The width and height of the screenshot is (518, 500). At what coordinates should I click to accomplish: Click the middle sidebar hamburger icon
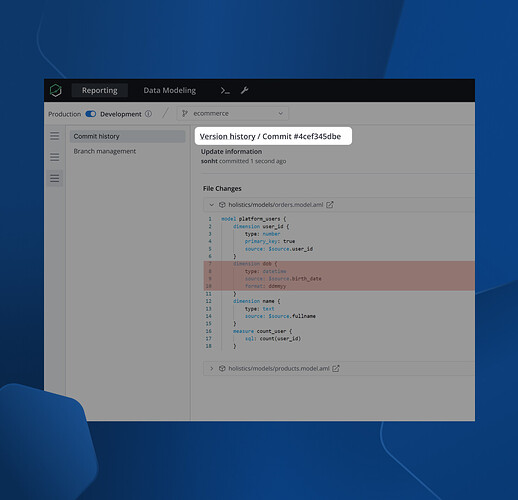55,157
